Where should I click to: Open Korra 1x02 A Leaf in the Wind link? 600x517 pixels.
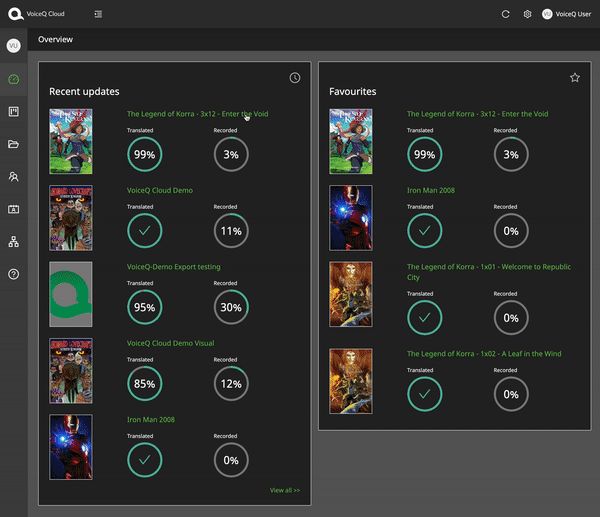(x=484, y=354)
